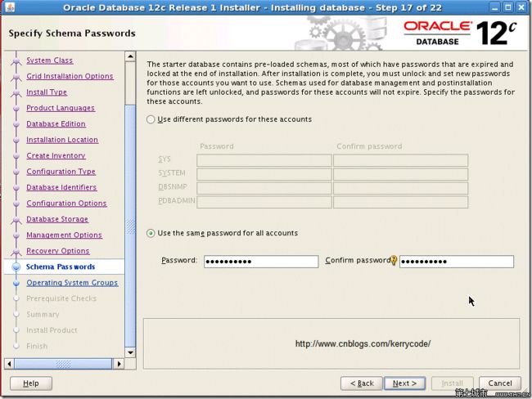The width and height of the screenshot is (532, 399).
Task: Go to System Class step
Action: pos(50,61)
